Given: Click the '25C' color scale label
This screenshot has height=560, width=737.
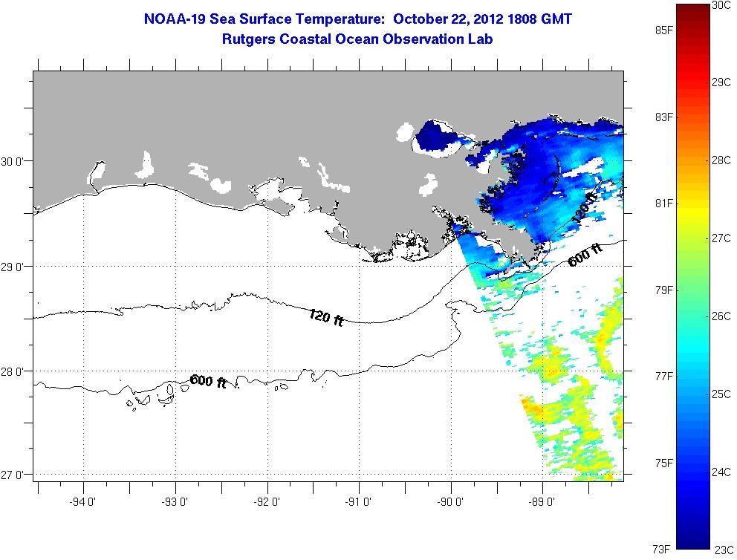Looking at the screenshot, I should click(x=721, y=394).
